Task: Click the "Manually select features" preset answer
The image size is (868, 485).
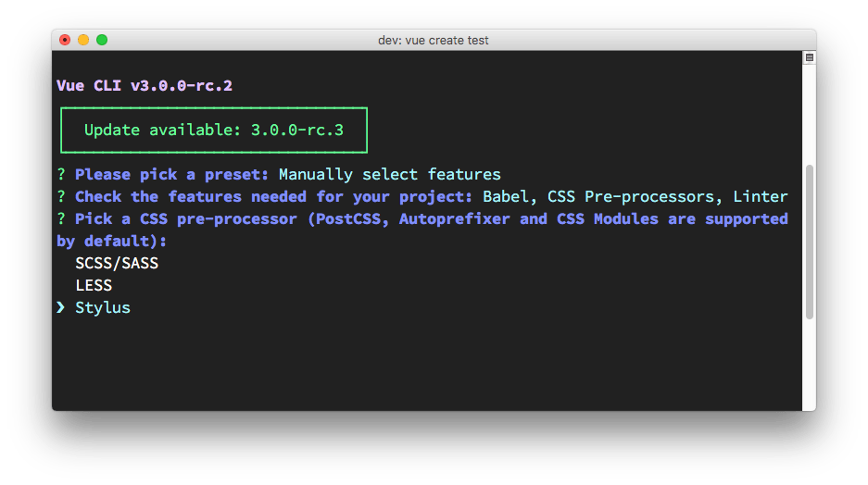Action: click(x=389, y=174)
